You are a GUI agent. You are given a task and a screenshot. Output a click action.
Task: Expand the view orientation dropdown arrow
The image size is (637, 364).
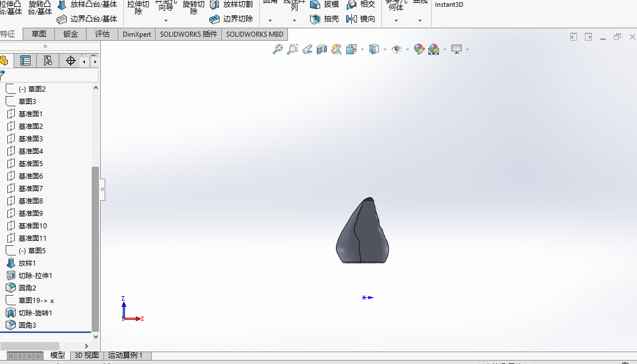pyautogui.click(x=362, y=50)
